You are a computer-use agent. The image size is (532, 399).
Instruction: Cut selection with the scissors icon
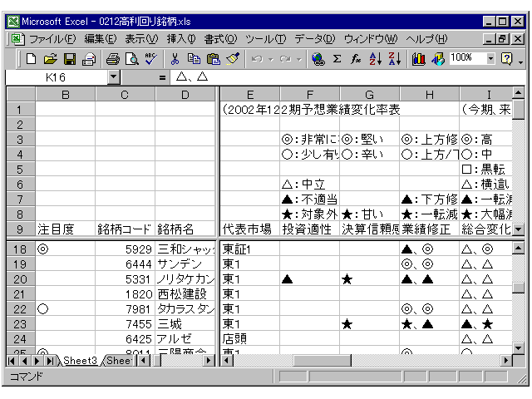point(175,59)
